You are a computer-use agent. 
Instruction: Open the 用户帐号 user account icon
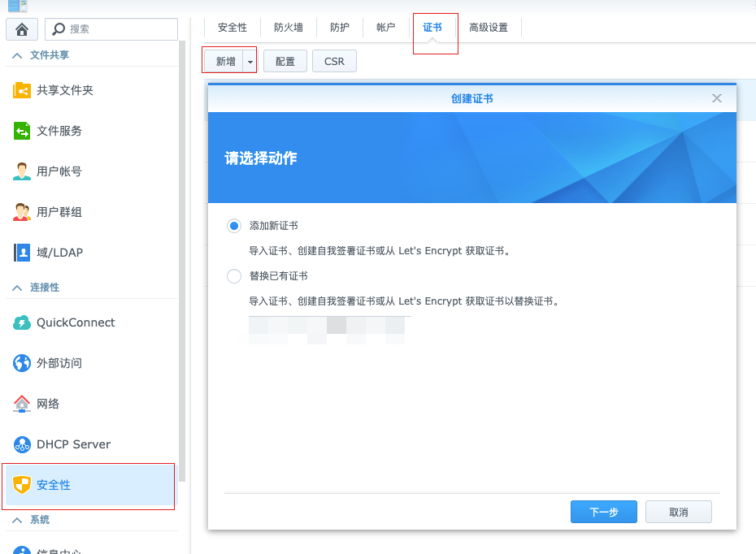pyautogui.click(x=22, y=171)
